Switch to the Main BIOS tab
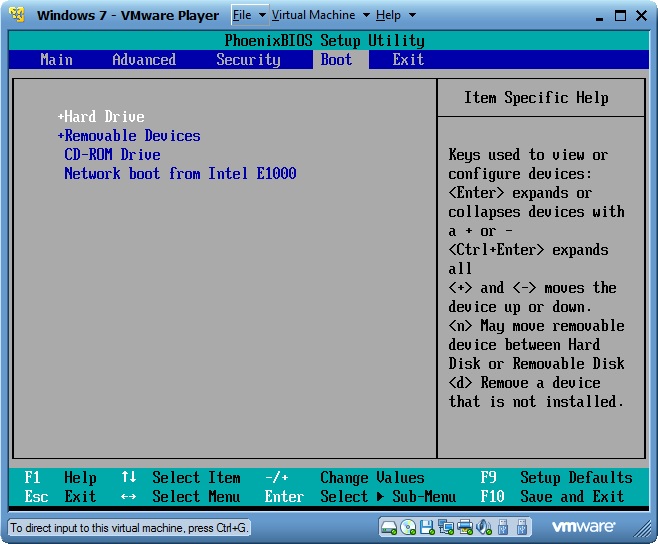The image size is (658, 544). click(x=57, y=60)
